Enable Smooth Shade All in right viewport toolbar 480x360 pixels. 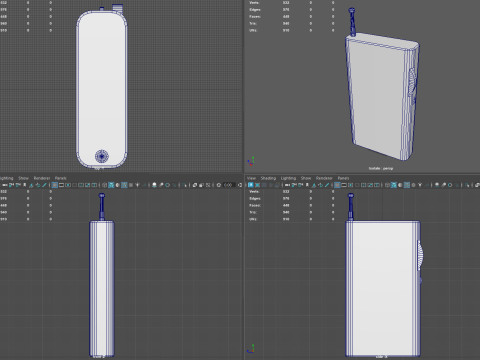[394, 185]
